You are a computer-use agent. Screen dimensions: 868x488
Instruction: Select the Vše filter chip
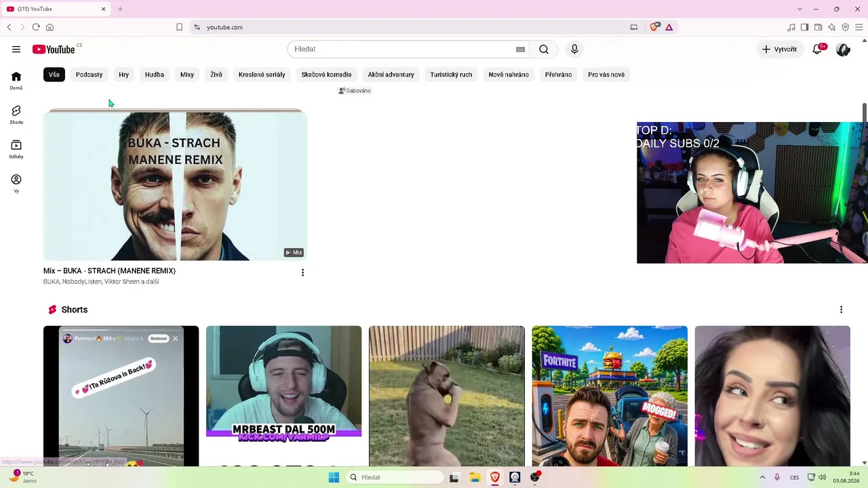tap(54, 75)
